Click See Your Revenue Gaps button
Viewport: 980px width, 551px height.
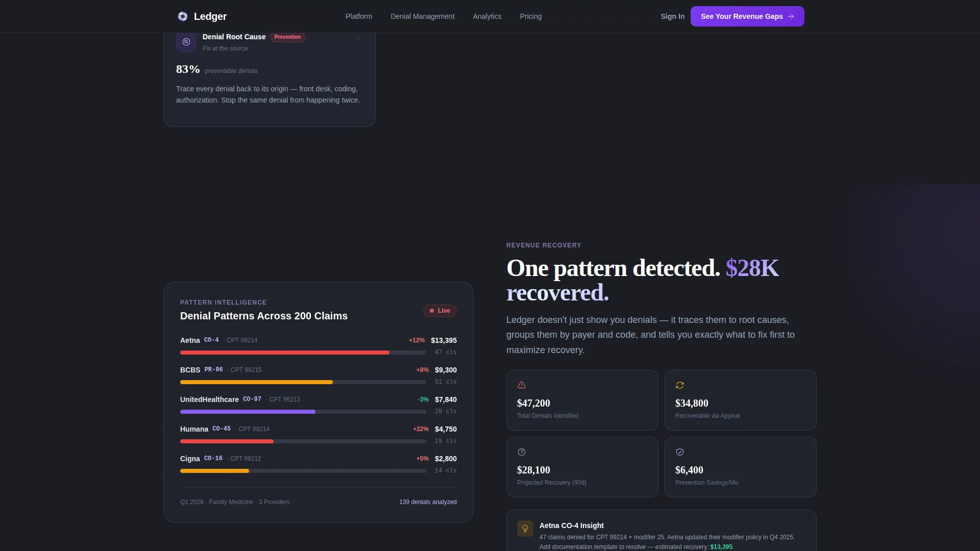click(x=747, y=16)
